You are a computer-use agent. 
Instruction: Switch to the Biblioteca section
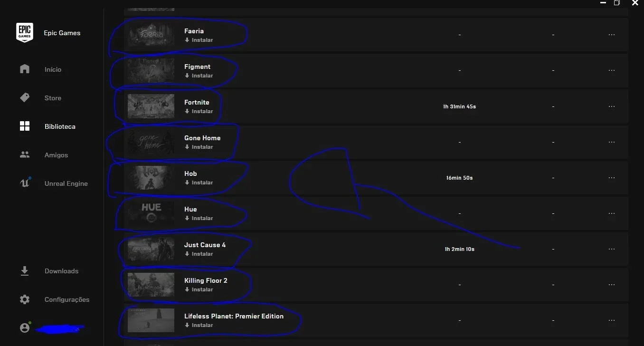[x=60, y=126]
